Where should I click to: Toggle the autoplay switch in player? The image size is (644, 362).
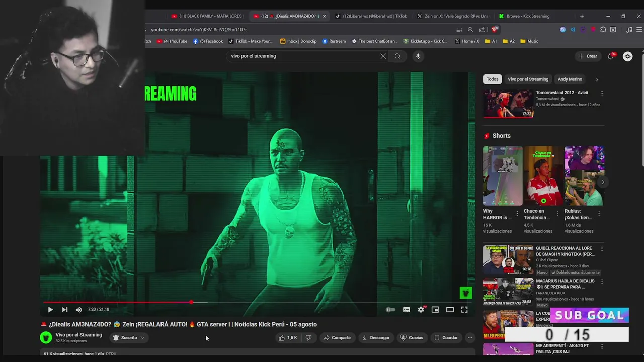390,310
